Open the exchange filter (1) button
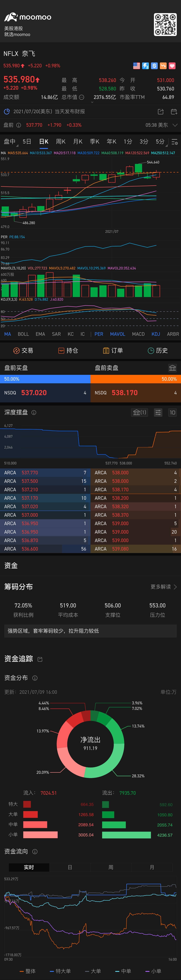Viewport: 181px width, 980px height. 140,412
